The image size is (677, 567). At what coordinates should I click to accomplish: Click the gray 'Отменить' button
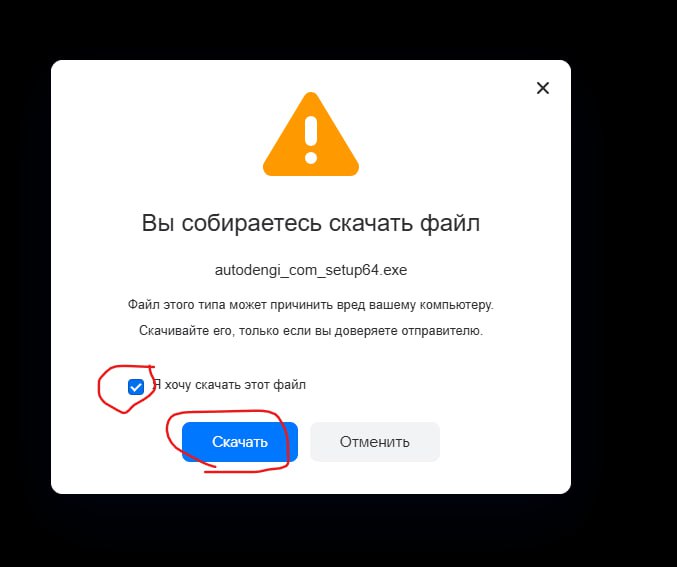tap(375, 442)
